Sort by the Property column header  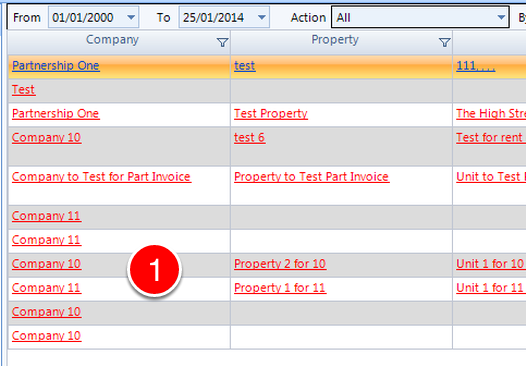pos(335,40)
